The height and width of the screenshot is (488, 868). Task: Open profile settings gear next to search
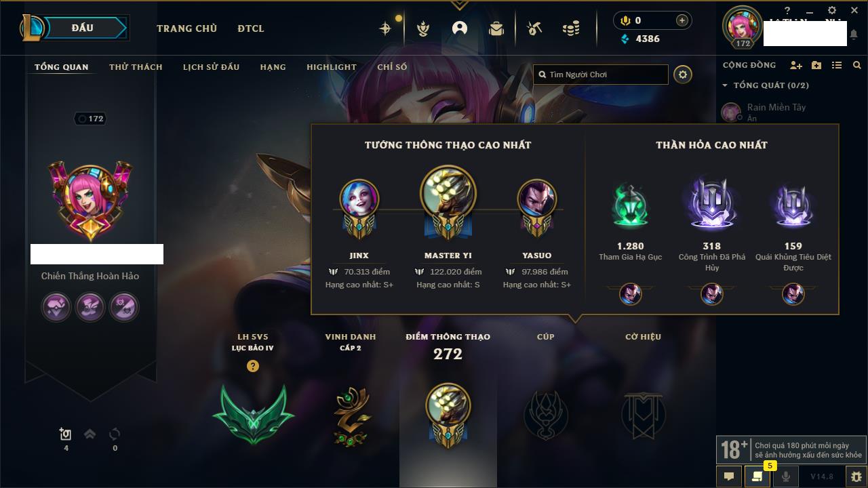(x=683, y=75)
